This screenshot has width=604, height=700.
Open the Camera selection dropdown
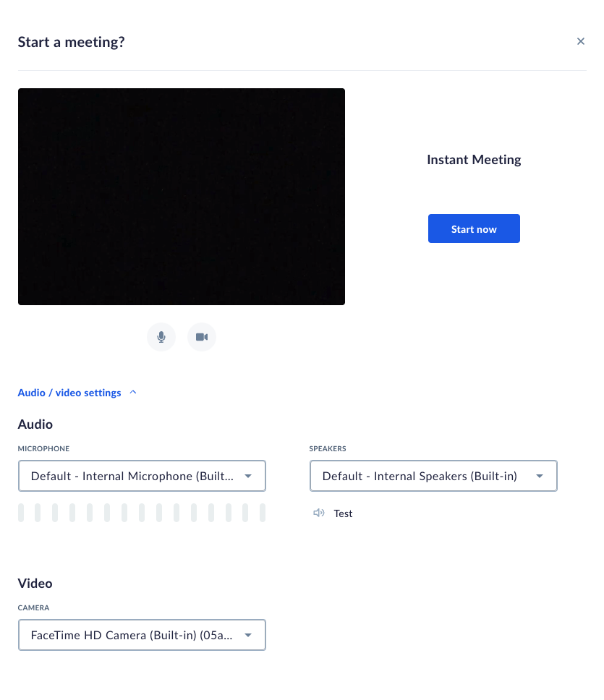click(x=142, y=635)
